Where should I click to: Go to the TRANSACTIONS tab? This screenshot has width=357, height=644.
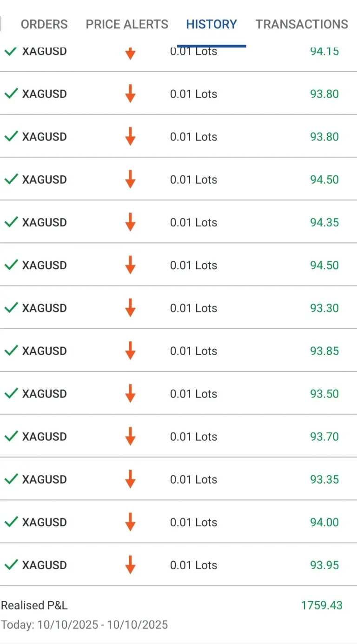point(302,24)
